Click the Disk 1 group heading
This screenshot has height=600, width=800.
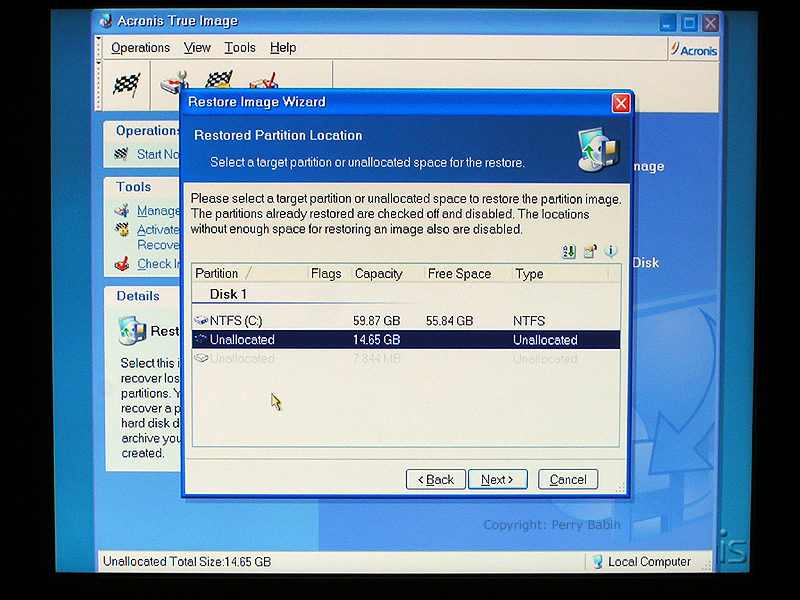point(228,294)
